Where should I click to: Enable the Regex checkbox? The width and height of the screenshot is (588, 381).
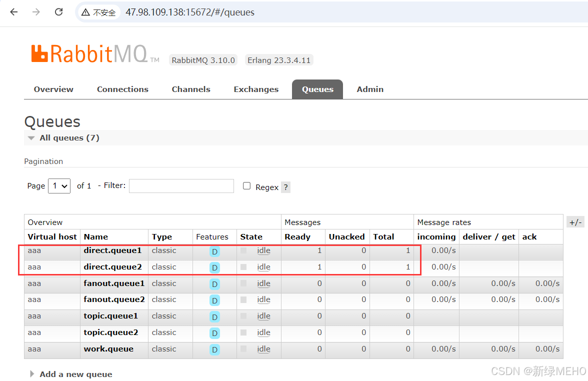coord(247,186)
